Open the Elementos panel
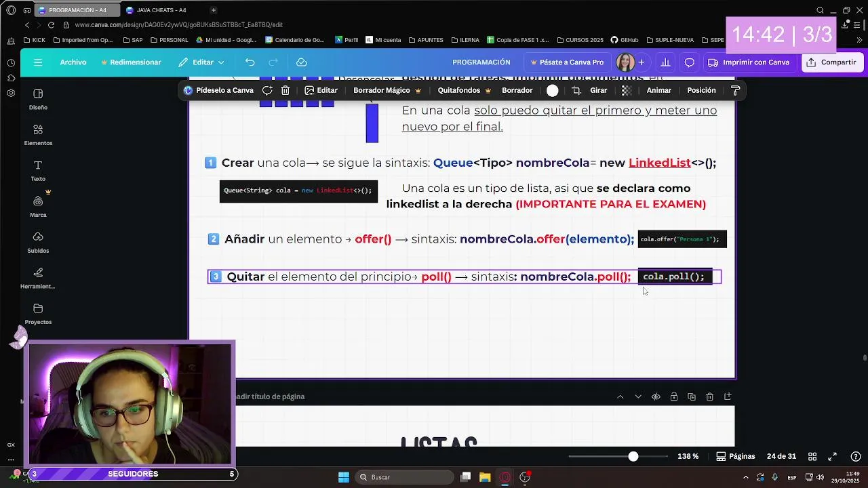Screen dimensions: 868x488 coord(38,135)
